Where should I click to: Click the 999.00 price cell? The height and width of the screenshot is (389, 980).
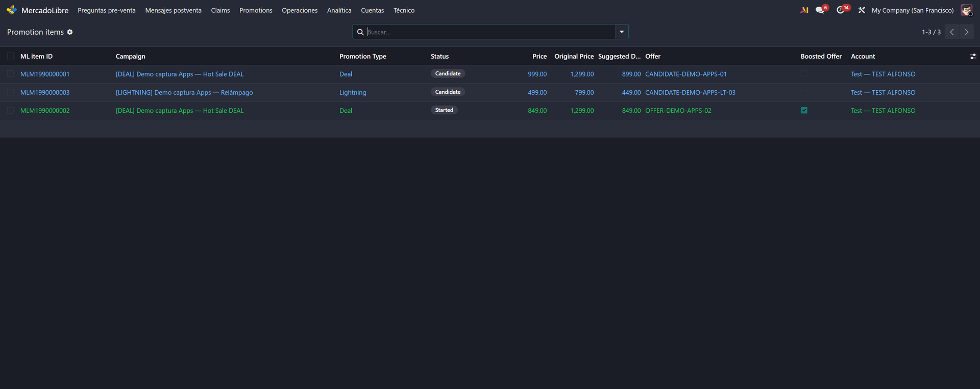point(537,74)
